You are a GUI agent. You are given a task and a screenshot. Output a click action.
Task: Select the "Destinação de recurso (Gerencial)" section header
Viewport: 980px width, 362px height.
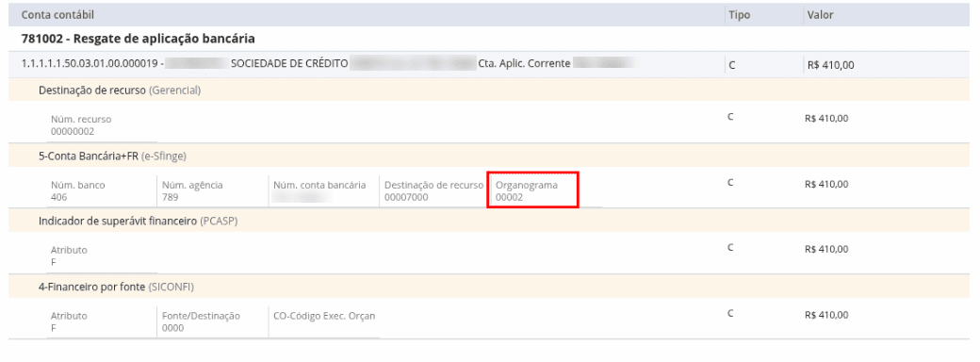[x=120, y=90]
